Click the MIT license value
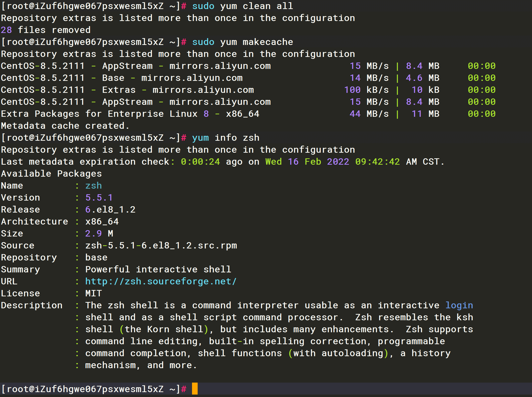Screen dimensions: 532x397 (x=93, y=293)
